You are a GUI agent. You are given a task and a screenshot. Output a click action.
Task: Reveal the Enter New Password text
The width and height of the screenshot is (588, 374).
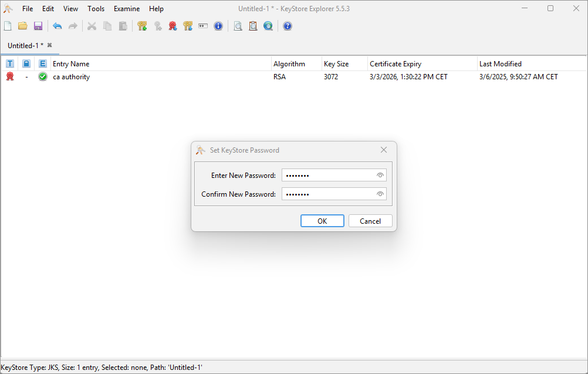point(380,176)
